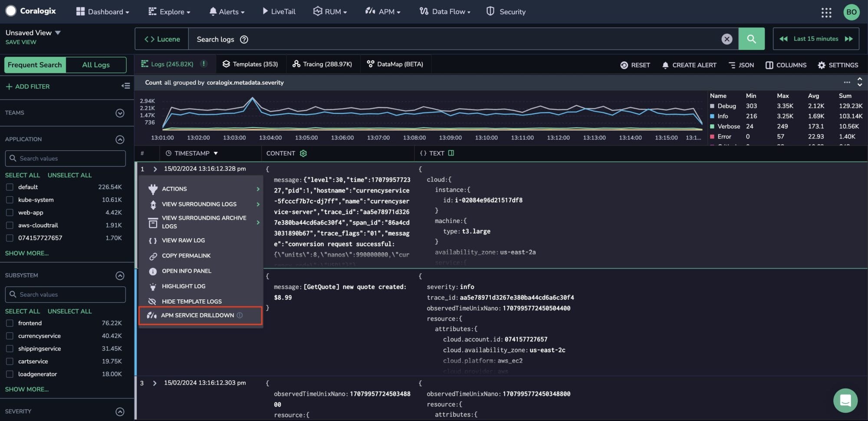868x421 pixels.
Task: Toggle the Debug series legend swatch
Action: (712, 106)
